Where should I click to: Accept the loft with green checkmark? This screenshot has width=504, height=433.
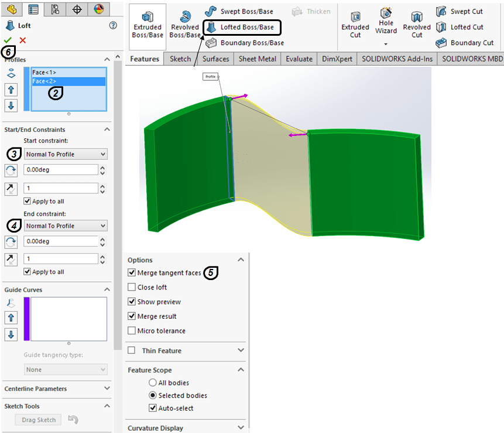click(x=8, y=40)
